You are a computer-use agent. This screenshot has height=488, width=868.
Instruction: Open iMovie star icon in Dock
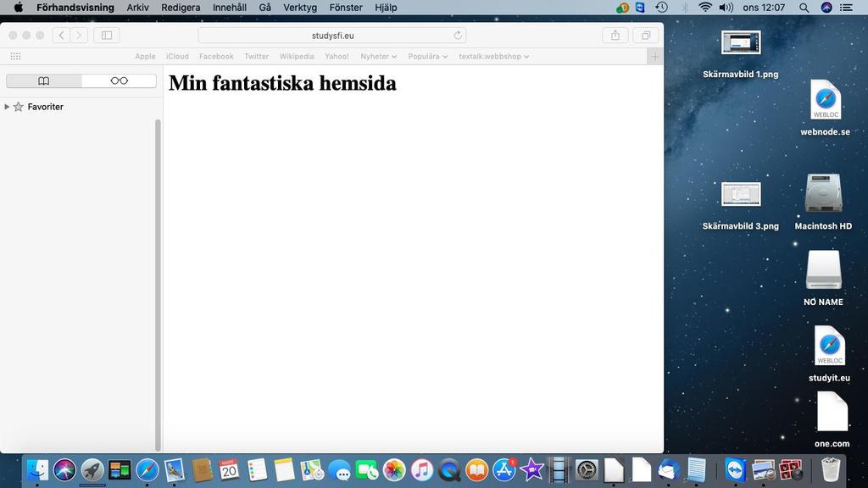531,470
